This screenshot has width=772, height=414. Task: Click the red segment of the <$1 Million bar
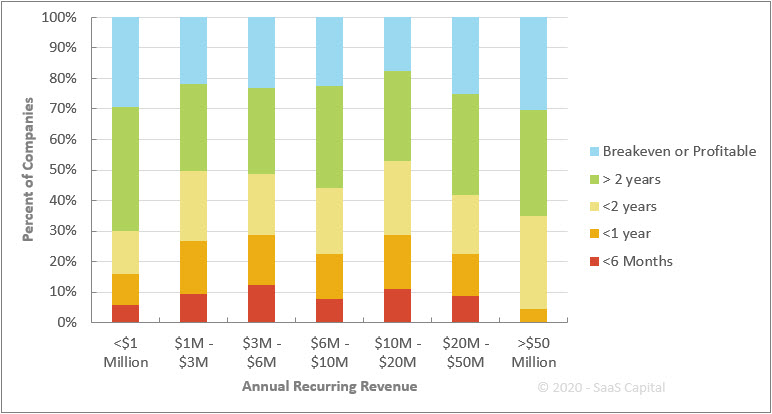(x=126, y=314)
